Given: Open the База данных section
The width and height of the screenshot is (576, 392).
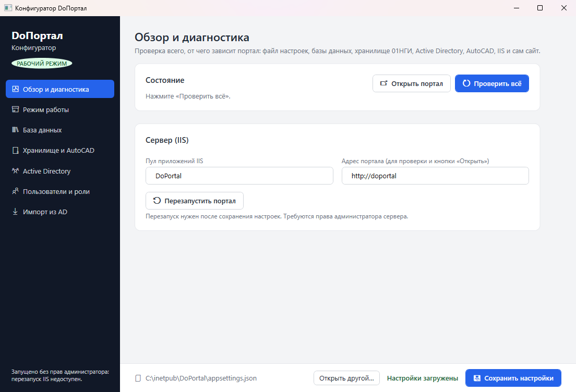Looking at the screenshot, I should 60,130.
